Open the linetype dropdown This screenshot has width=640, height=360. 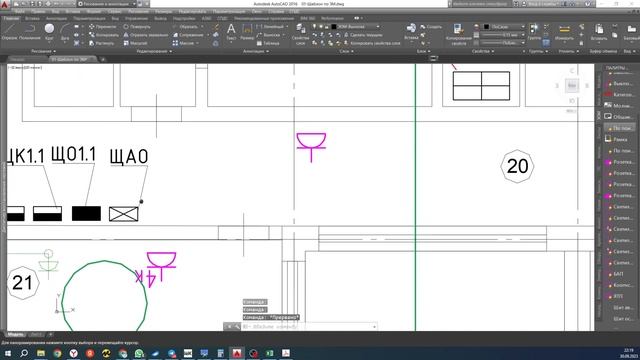[x=504, y=43]
